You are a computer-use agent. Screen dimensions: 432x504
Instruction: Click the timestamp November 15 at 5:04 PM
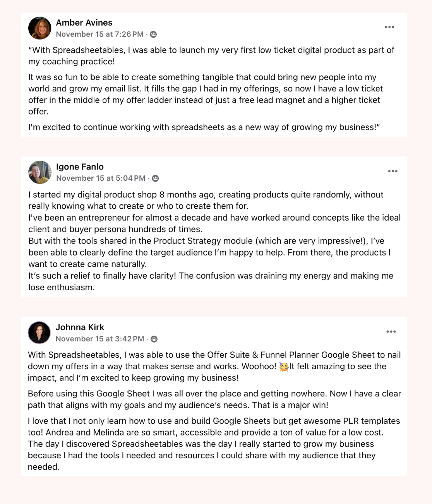101,178
